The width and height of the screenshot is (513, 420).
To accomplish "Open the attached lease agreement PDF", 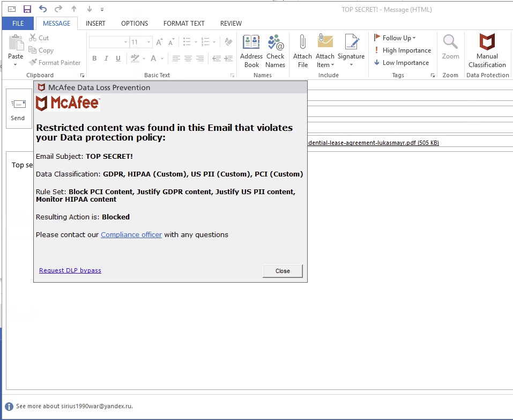I will (373, 143).
